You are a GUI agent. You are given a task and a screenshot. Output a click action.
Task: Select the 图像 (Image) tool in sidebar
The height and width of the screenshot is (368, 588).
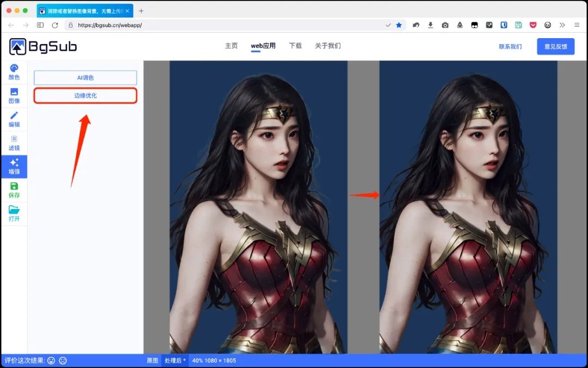[x=14, y=95]
